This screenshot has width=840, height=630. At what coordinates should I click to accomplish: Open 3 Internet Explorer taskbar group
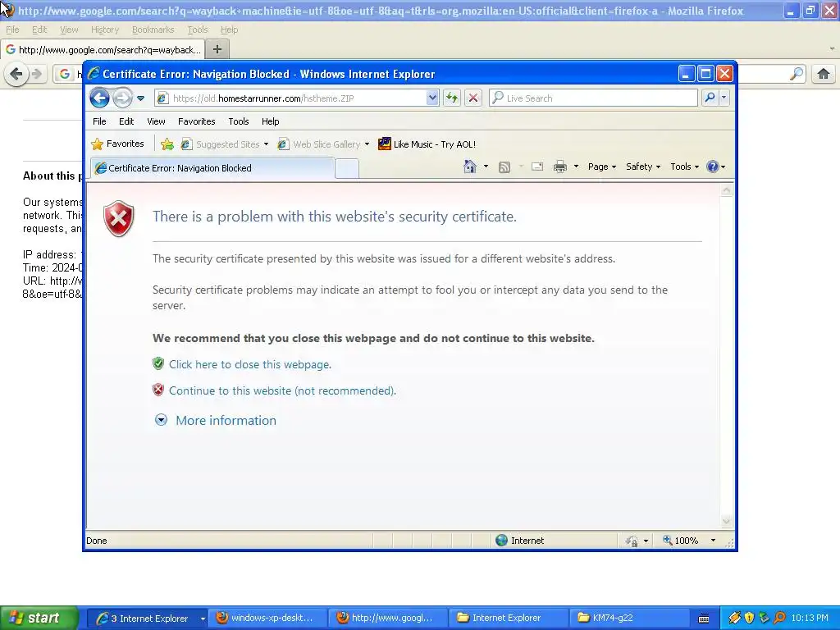[x=146, y=619]
